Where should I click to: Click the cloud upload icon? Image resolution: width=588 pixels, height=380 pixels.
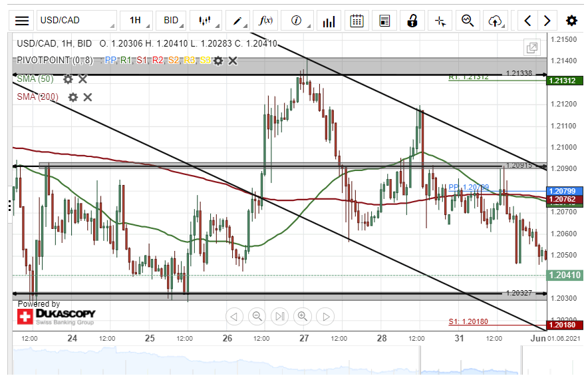tap(494, 21)
